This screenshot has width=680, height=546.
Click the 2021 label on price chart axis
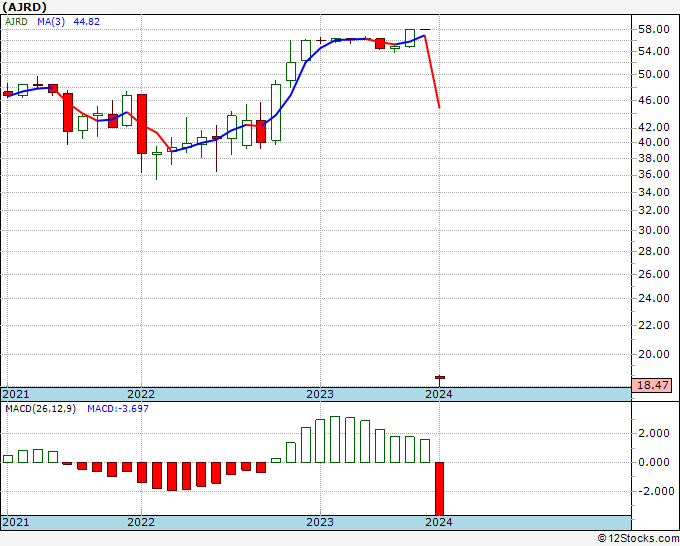[16, 394]
